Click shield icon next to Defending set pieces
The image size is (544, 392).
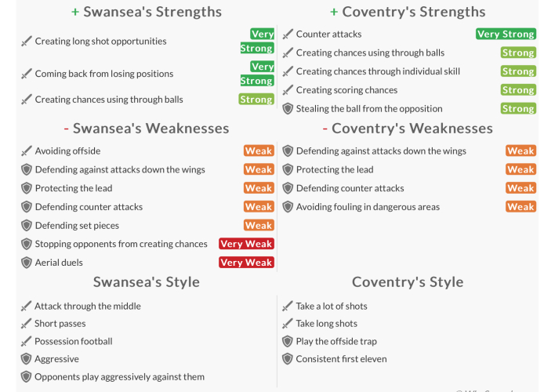[27, 226]
